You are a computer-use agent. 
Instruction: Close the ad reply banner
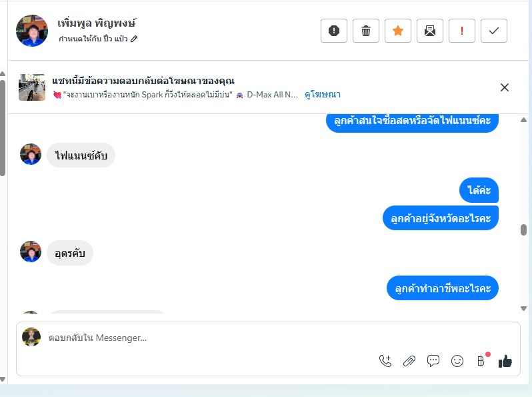pos(505,87)
